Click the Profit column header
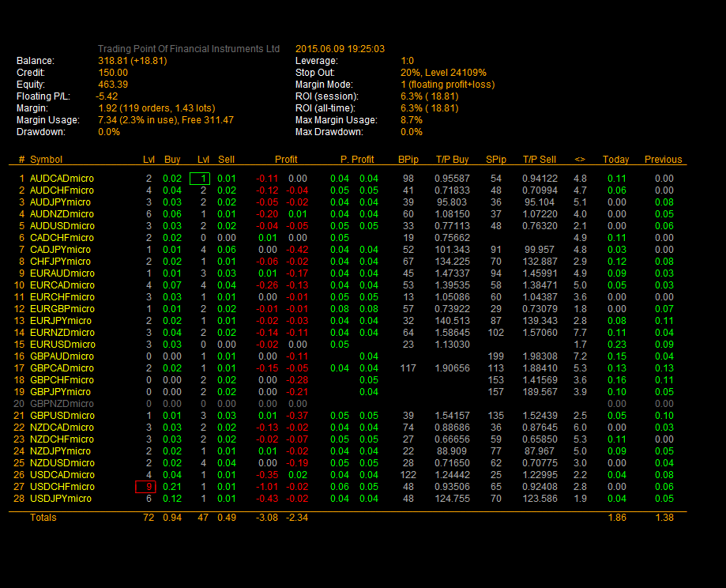This screenshot has width=726, height=588. click(x=286, y=160)
